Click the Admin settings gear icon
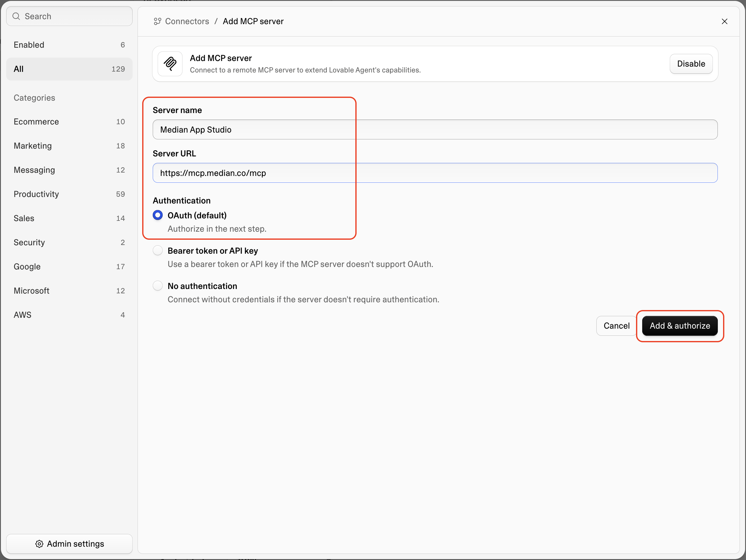This screenshot has width=746, height=560. click(39, 544)
